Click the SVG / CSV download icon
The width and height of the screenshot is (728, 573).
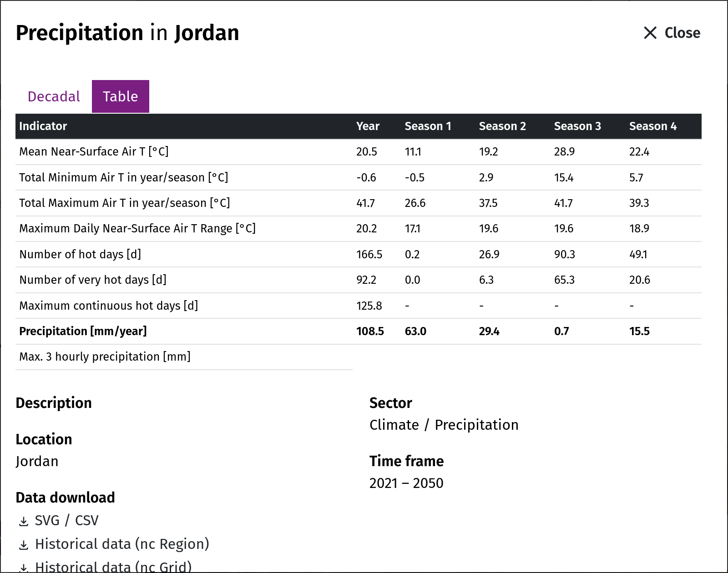(24, 521)
